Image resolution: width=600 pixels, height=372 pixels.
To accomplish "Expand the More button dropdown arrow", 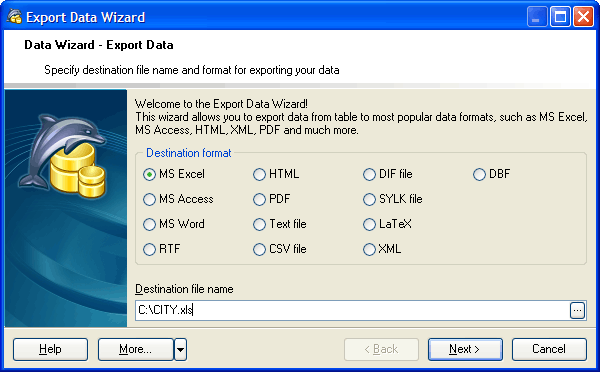I will (x=181, y=349).
